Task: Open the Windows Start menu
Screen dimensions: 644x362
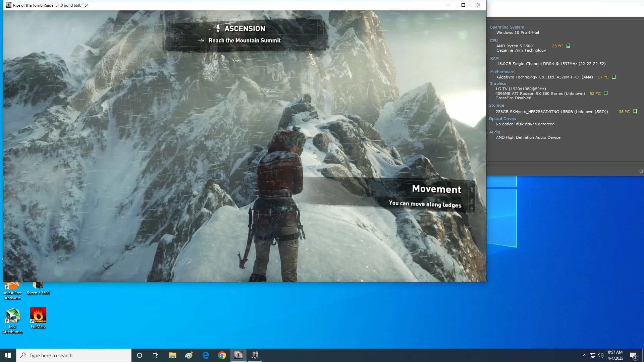Action: click(x=8, y=355)
